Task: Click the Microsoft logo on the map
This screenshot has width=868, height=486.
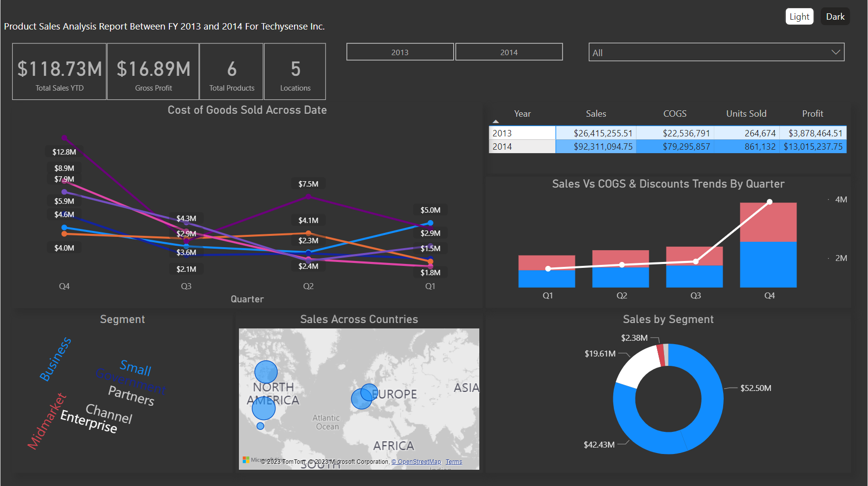Action: point(246,460)
